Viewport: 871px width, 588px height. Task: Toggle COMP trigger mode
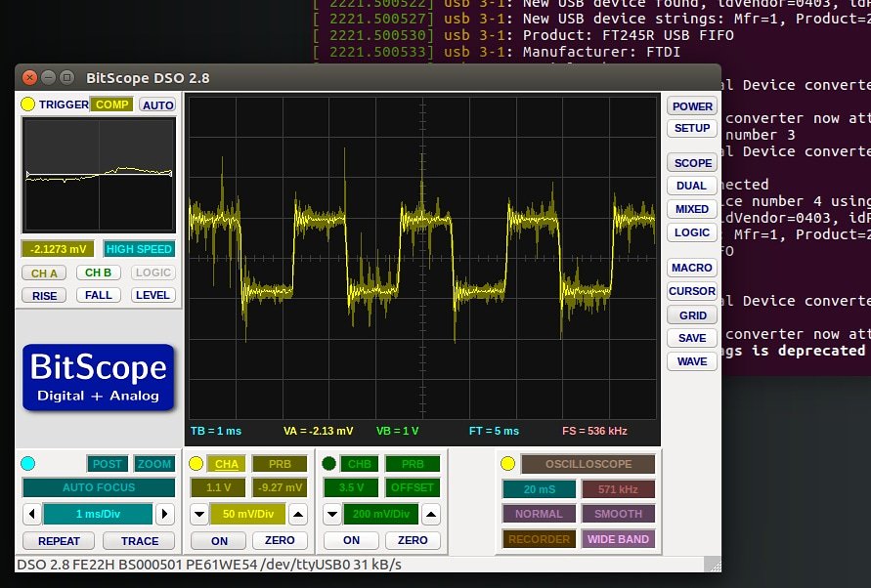[x=111, y=105]
